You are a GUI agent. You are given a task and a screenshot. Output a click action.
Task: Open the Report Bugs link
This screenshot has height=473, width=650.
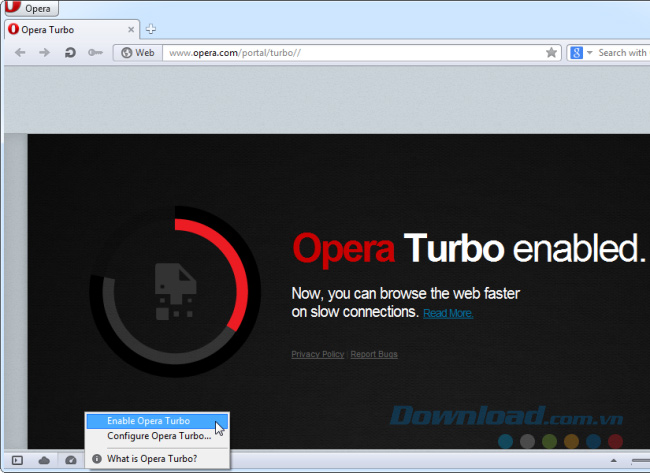point(374,354)
